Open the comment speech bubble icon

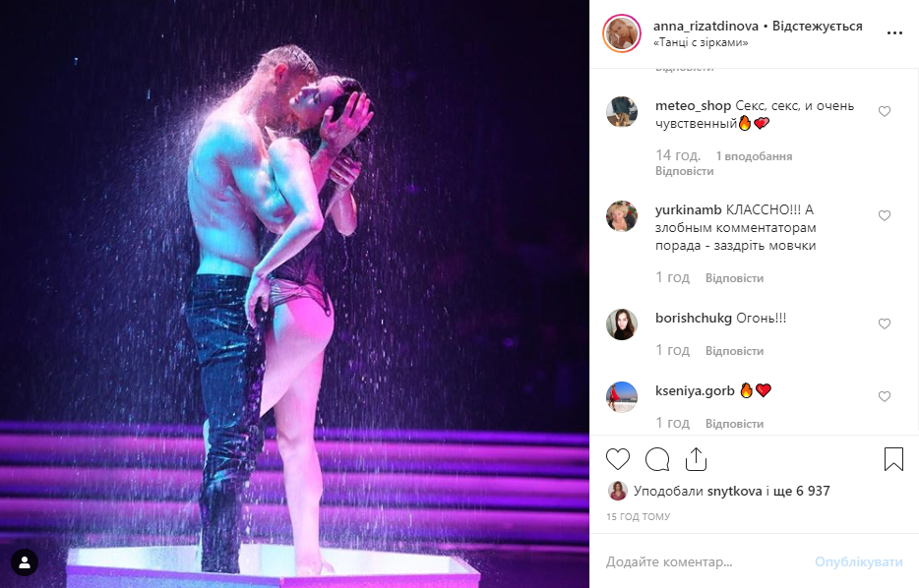pyautogui.click(x=657, y=459)
